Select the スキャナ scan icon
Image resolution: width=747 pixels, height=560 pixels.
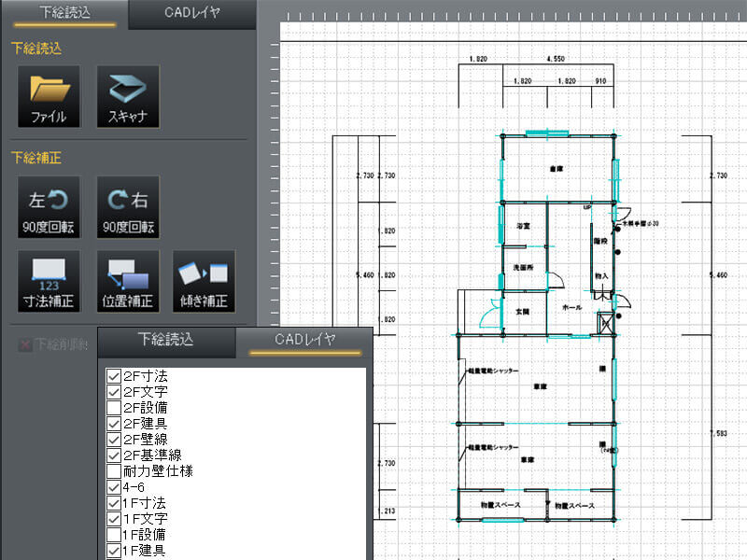tap(128, 97)
